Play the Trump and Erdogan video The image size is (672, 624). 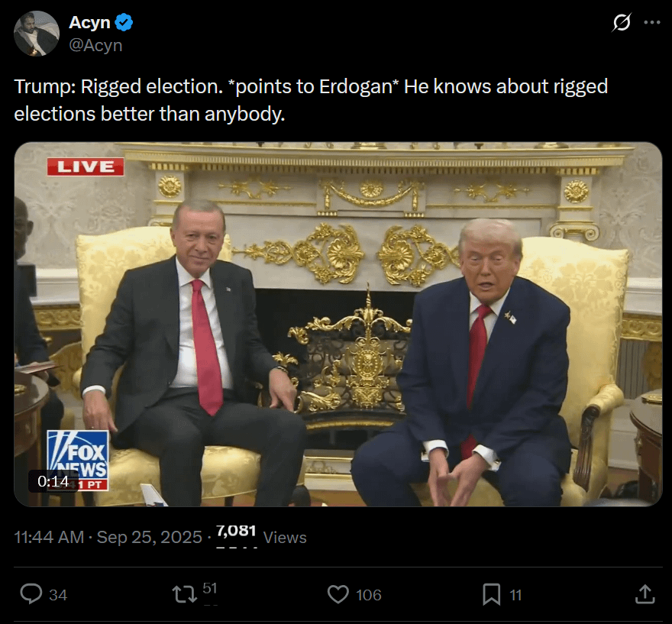point(338,324)
